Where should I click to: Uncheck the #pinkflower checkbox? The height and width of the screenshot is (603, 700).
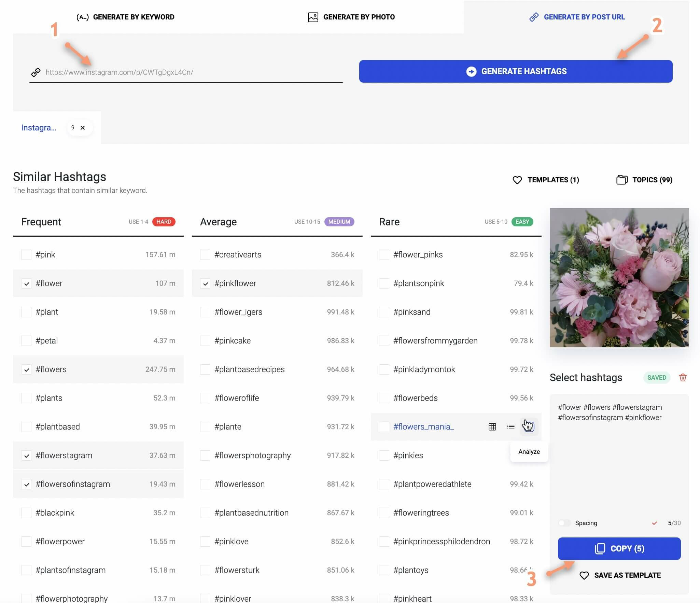tap(205, 283)
